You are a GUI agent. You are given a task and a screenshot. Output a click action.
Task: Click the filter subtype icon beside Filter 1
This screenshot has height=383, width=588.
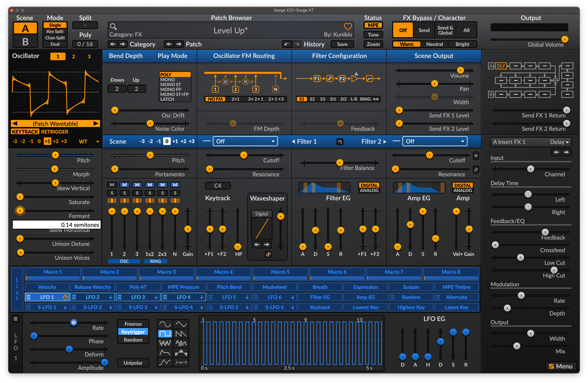click(340, 142)
